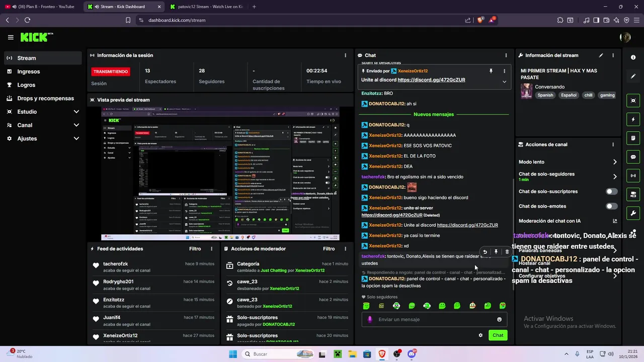The image size is (644, 362).
Task: Click the speech bubble icon in right sidebar
Action: 633,157
